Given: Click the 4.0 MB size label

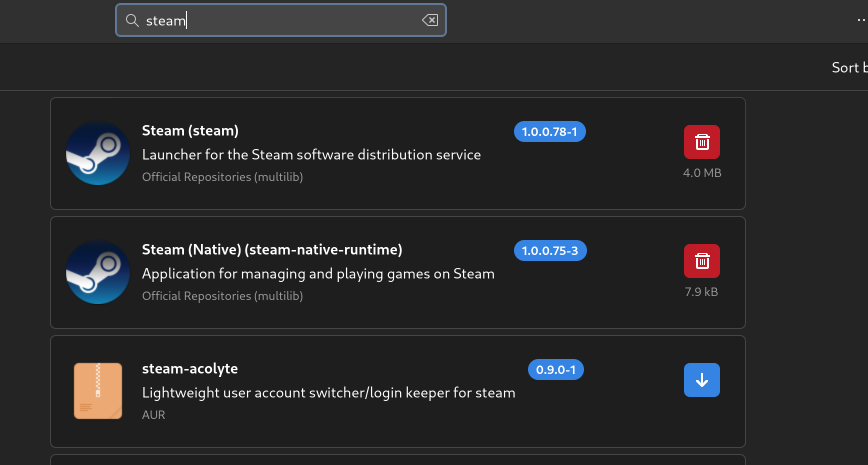Looking at the screenshot, I should coord(702,173).
